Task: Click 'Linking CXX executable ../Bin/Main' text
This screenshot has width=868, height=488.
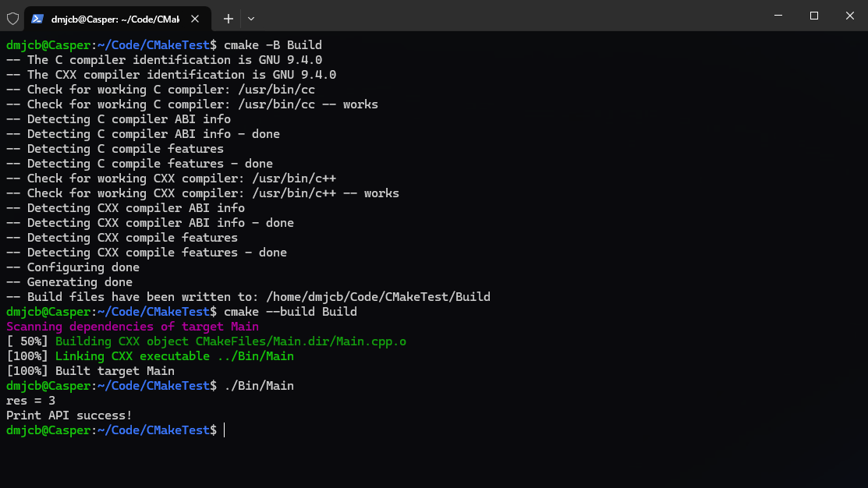Action: coord(175,356)
